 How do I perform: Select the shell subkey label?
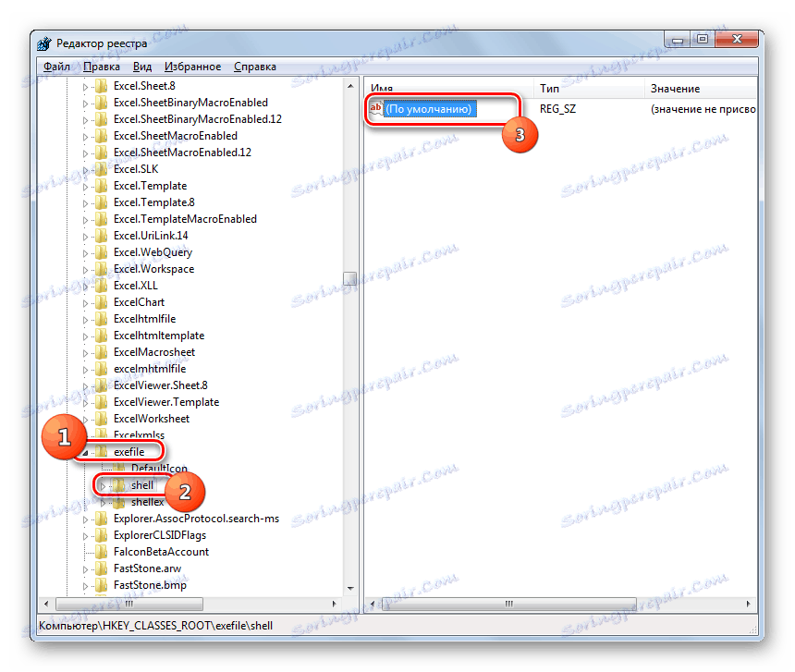[142, 485]
